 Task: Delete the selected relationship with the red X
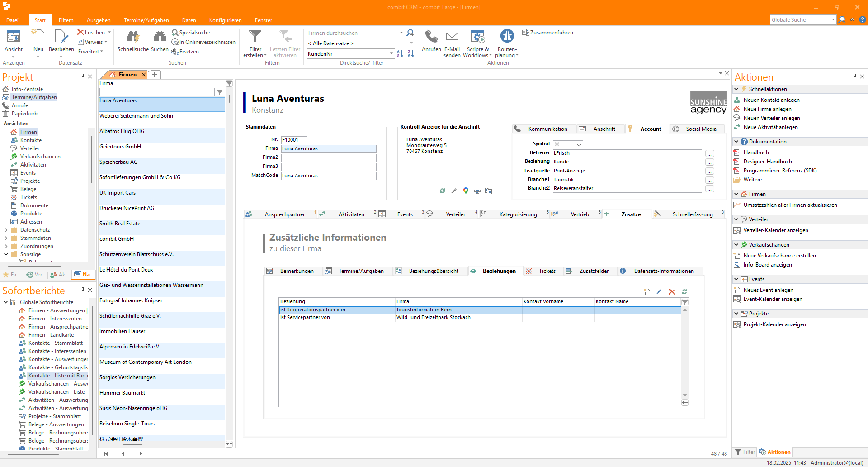point(672,292)
